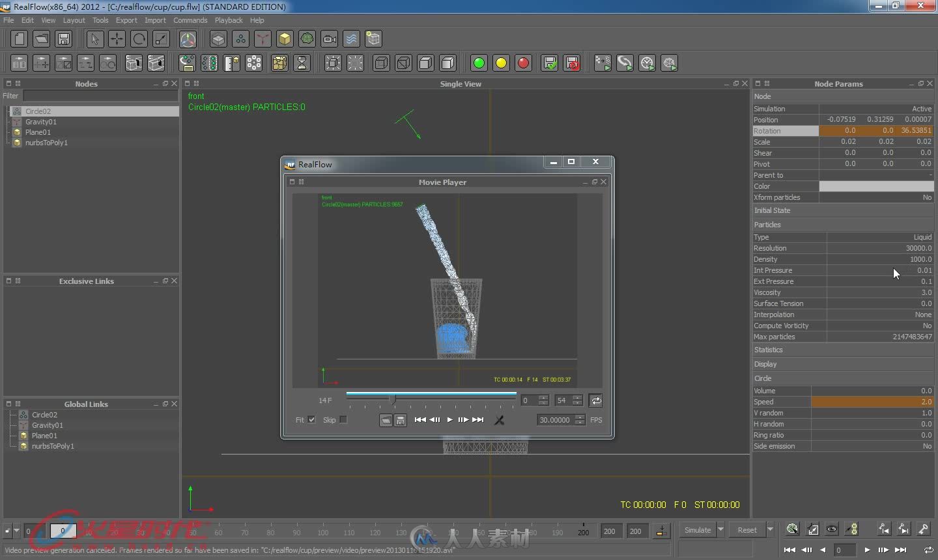Screen dimensions: 938x560
Task: Save the project with the floppy disk icon
Action: pos(64,39)
